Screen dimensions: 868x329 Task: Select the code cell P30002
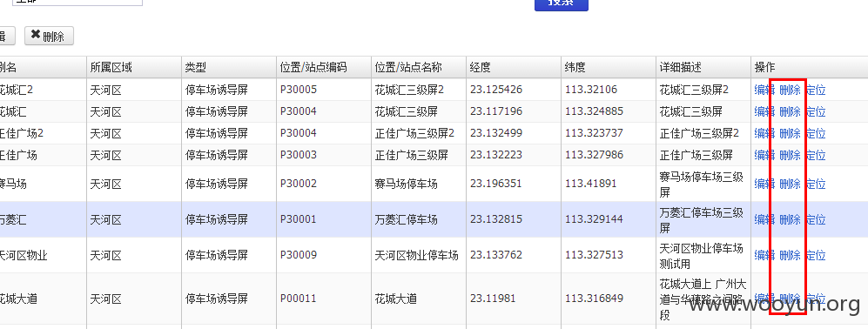[x=299, y=184]
